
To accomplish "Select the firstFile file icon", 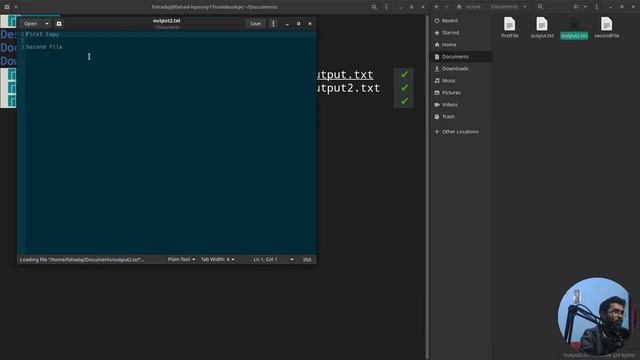I will (509, 24).
